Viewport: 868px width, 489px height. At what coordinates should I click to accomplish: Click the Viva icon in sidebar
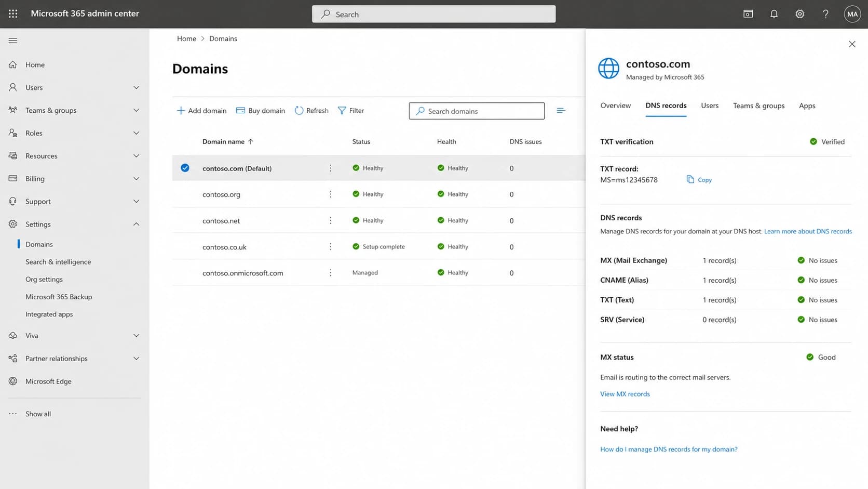(13, 335)
